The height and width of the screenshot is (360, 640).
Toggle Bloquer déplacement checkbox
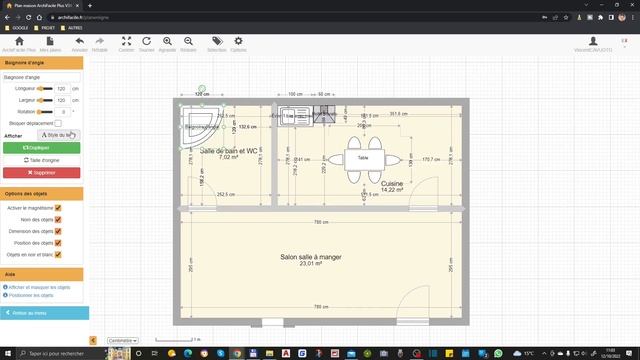coord(58,123)
